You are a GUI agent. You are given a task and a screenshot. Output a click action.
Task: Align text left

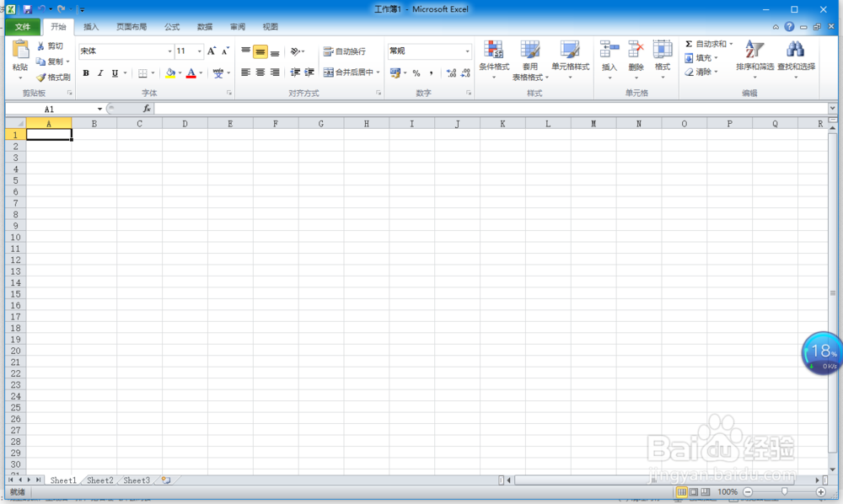pyautogui.click(x=245, y=72)
